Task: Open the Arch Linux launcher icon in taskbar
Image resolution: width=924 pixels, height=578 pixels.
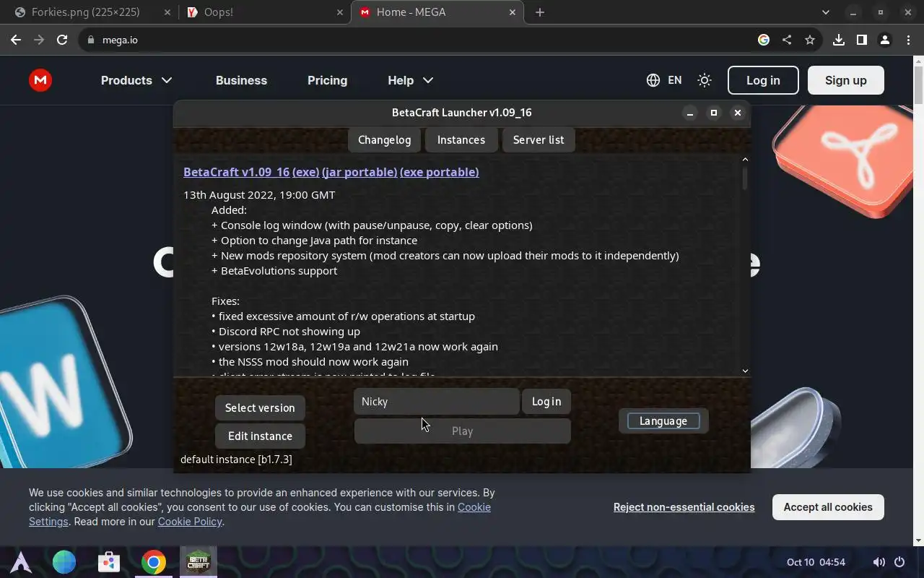Action: coord(21,562)
